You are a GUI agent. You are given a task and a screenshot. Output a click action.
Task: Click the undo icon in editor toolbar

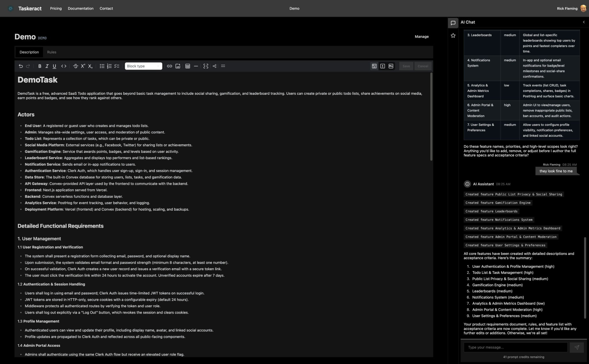click(x=21, y=66)
